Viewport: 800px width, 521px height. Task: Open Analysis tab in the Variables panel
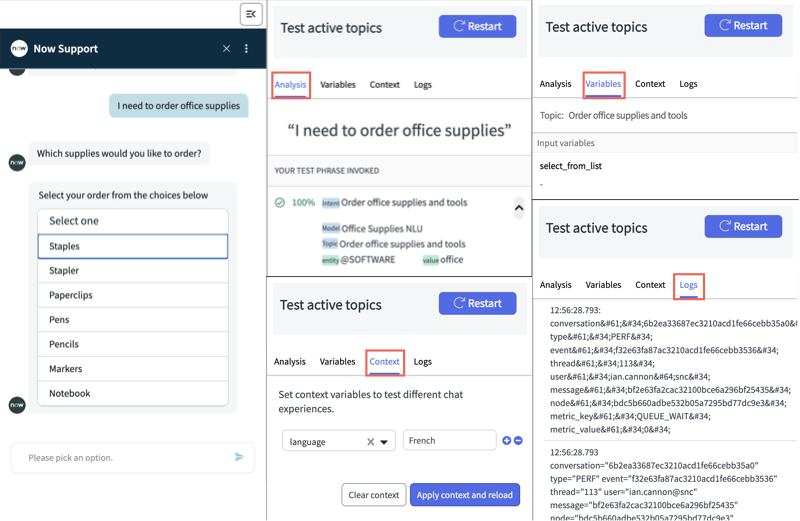[x=556, y=84]
